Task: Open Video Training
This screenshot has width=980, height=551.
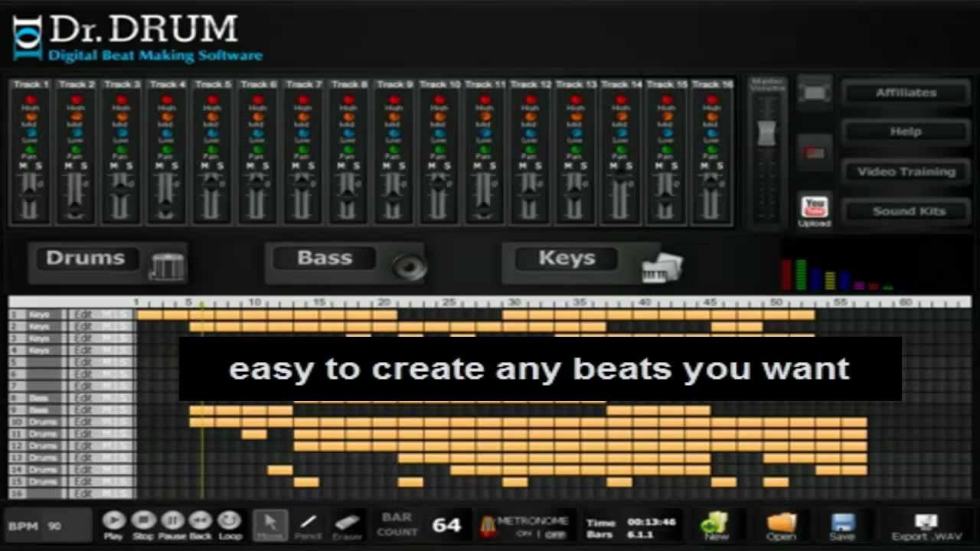Action: pyautogui.click(x=906, y=171)
